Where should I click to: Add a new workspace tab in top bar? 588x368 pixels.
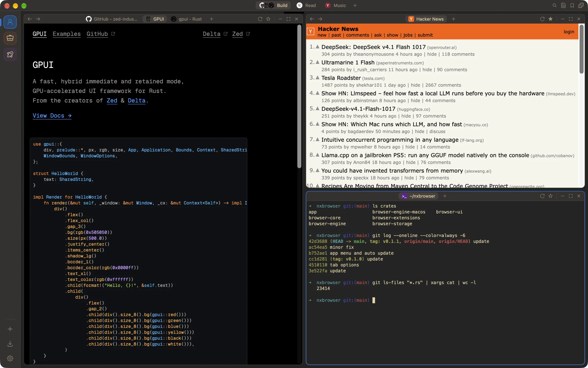[x=355, y=5]
